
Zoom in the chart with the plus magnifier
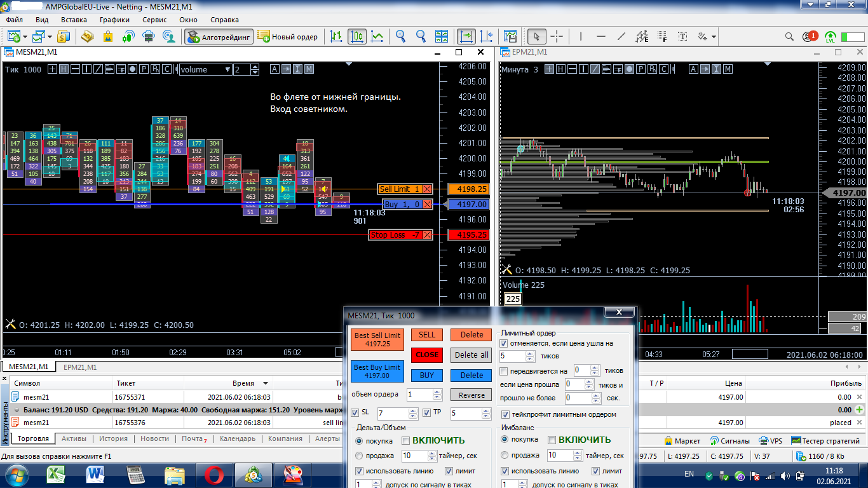[400, 36]
